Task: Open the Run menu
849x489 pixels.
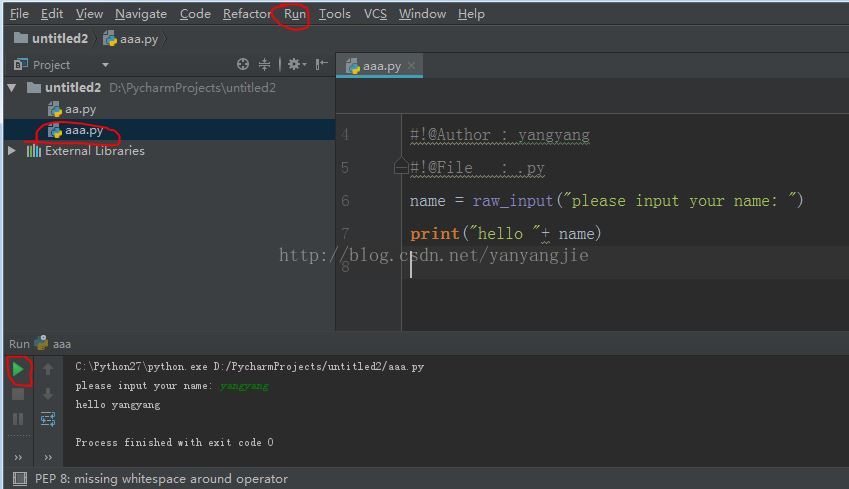Action: [295, 14]
